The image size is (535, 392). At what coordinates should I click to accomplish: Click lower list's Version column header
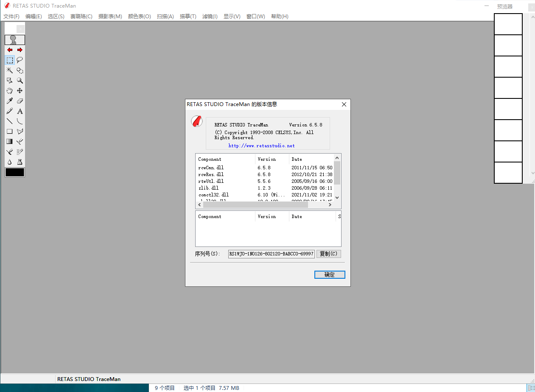(x=272, y=216)
